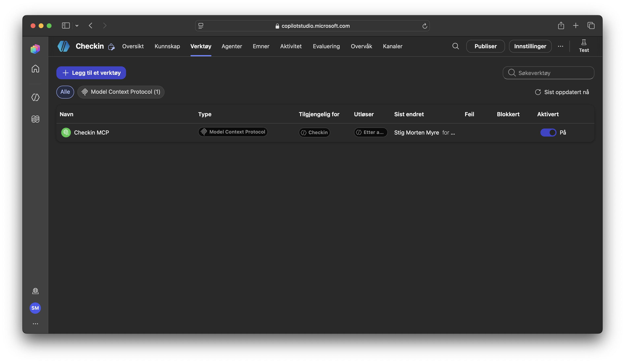Click the agent edit icon beside Checkin
Screen dimensions: 625x364
click(111, 47)
